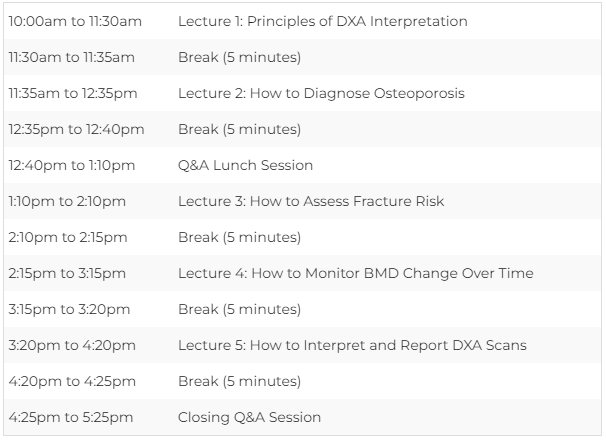Select the Lecture 1 Principles of DXA Interpretation text
This screenshot has height=441, width=606.
pos(323,21)
